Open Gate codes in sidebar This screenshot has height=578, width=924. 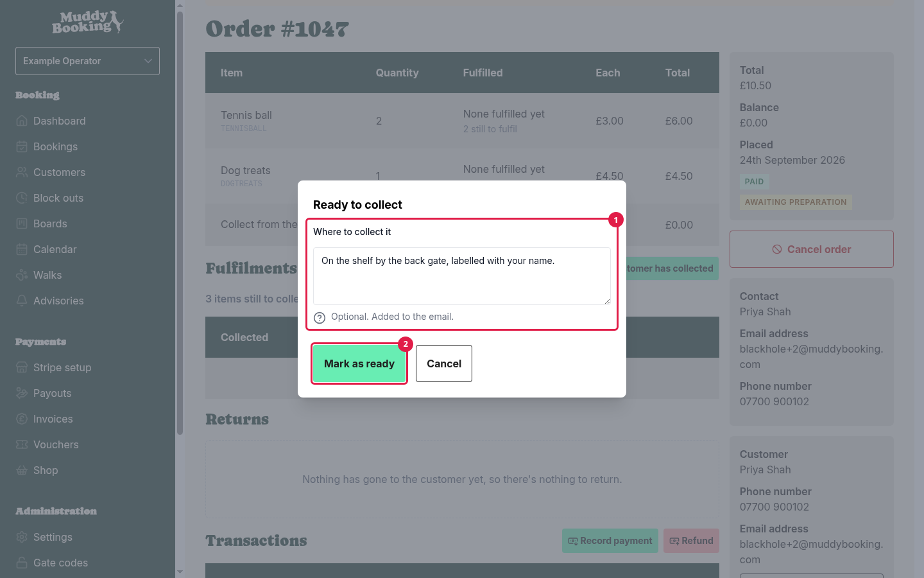tap(60, 563)
